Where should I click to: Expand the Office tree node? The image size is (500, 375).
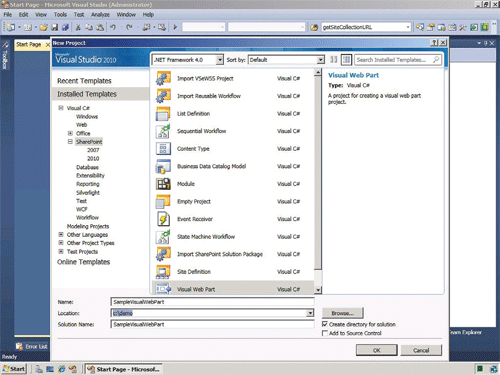click(x=70, y=133)
